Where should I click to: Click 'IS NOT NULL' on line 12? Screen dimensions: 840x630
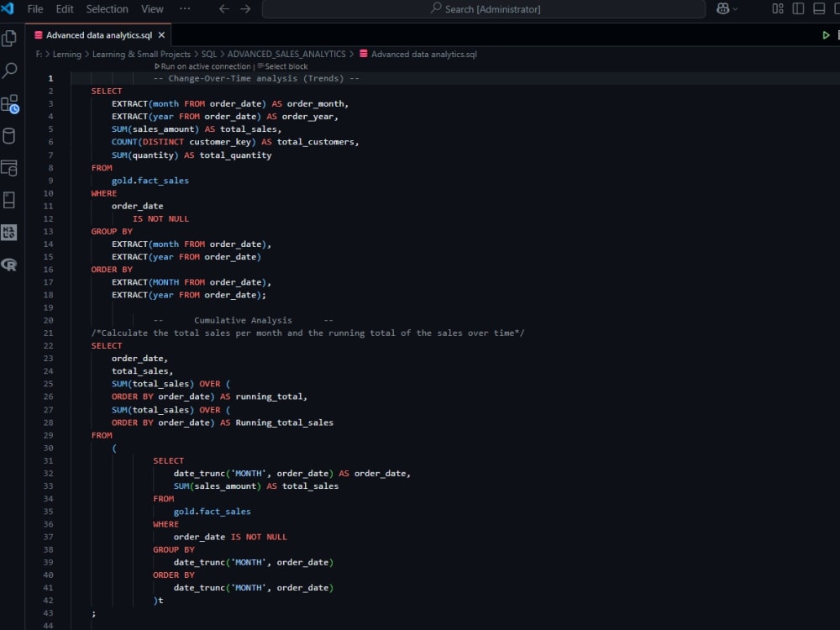[x=160, y=218]
